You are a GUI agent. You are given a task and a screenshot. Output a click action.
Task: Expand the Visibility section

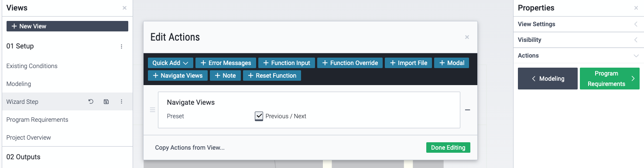(x=578, y=40)
